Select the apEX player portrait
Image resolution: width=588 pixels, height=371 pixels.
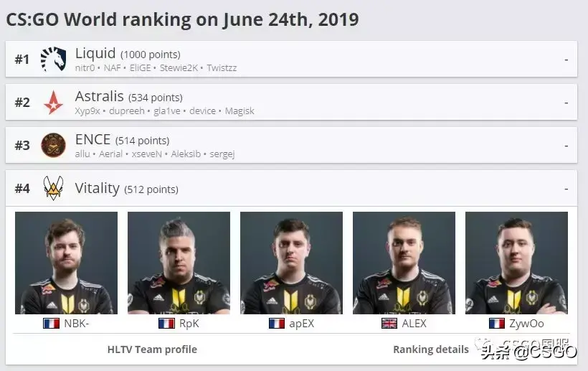[x=291, y=263]
